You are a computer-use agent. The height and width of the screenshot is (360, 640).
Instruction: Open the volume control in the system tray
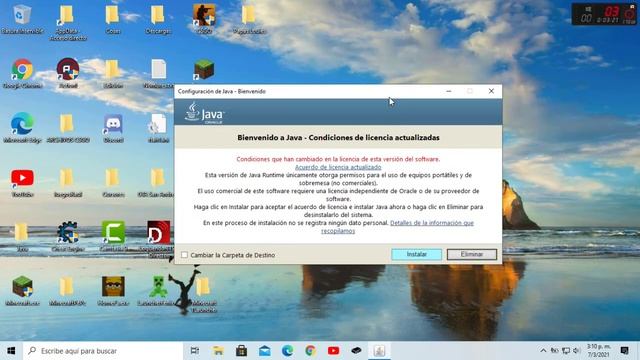pyautogui.click(x=576, y=351)
